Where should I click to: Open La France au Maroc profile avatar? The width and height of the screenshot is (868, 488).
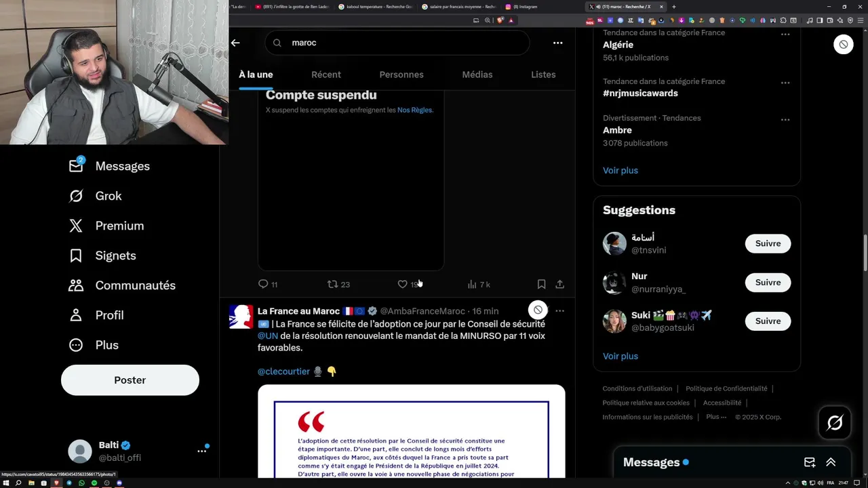click(x=241, y=317)
